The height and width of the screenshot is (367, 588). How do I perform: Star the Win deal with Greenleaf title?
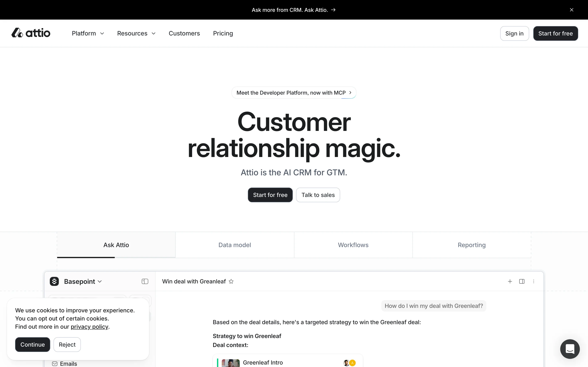(231, 281)
